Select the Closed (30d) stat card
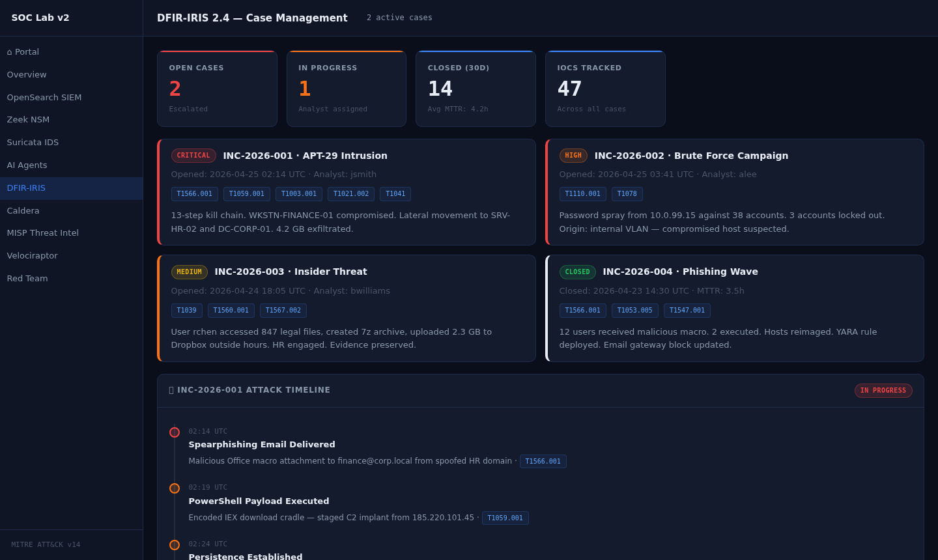 [x=476, y=89]
